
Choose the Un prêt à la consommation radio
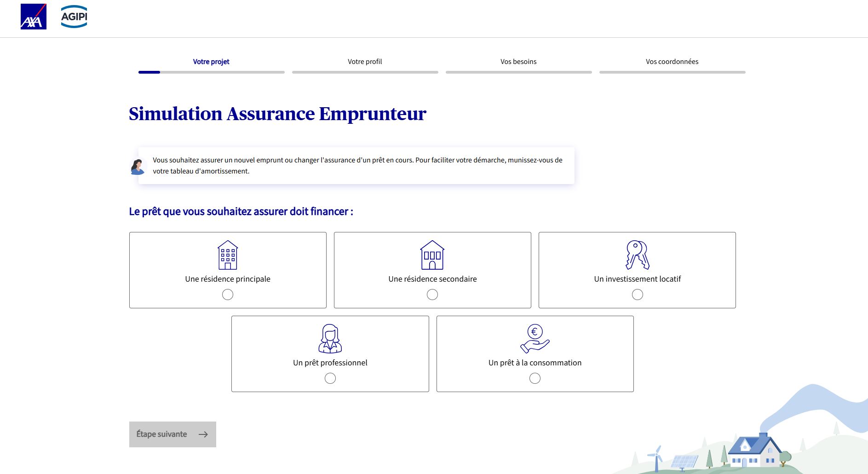[x=535, y=378]
